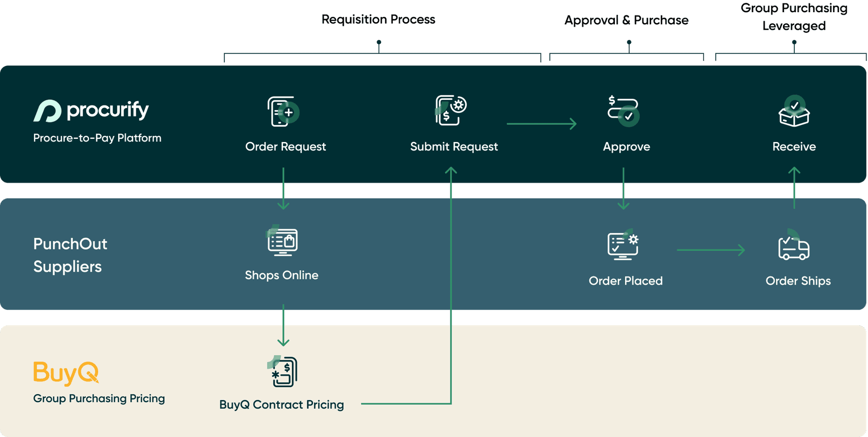Click the "Order Ships" label
Viewport: 868px width, 437px height.
coord(798,281)
